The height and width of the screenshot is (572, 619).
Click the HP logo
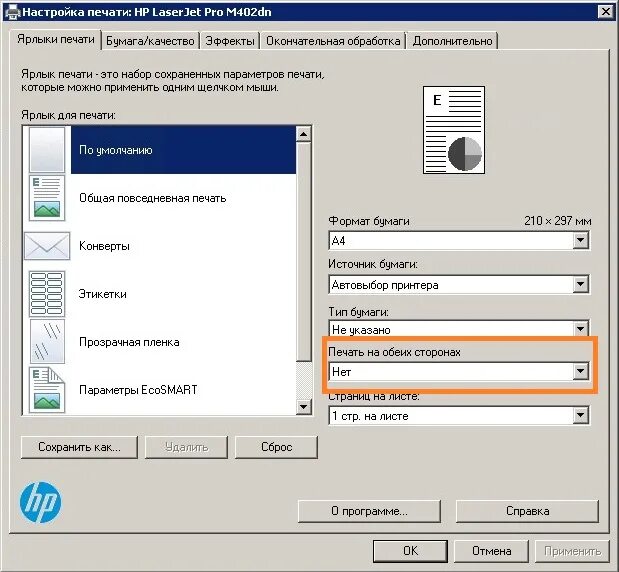tap(40, 502)
